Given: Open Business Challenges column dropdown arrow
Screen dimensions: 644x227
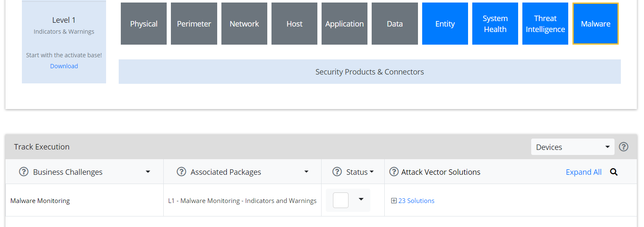Looking at the screenshot, I should pyautogui.click(x=148, y=172).
